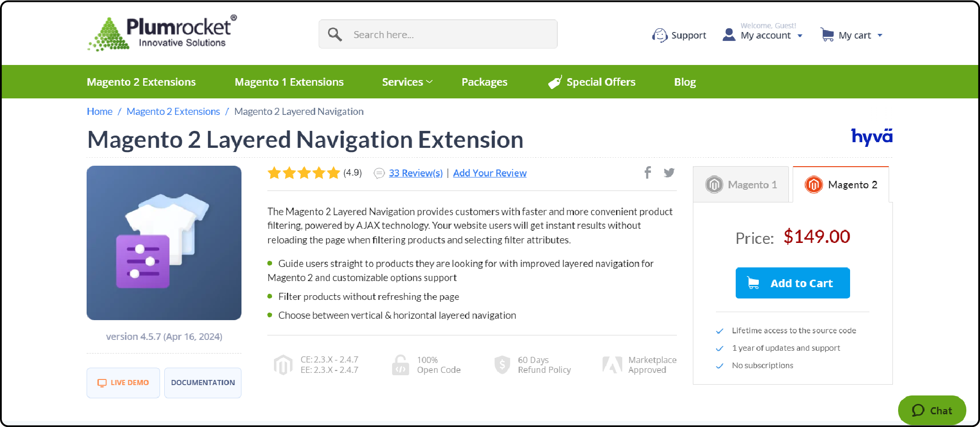
Task: Expand the Services menu chevron
Action: click(x=429, y=82)
